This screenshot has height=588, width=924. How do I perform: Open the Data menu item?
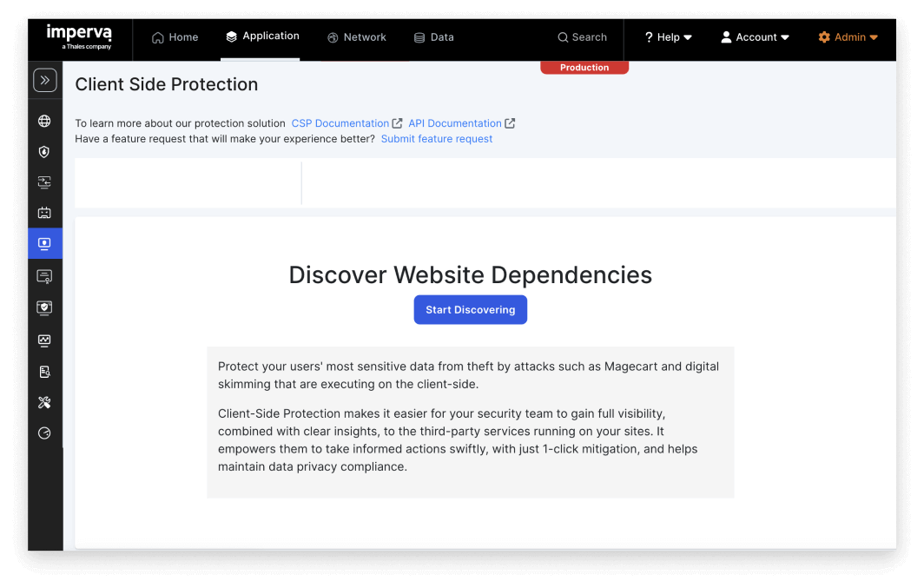[433, 37]
